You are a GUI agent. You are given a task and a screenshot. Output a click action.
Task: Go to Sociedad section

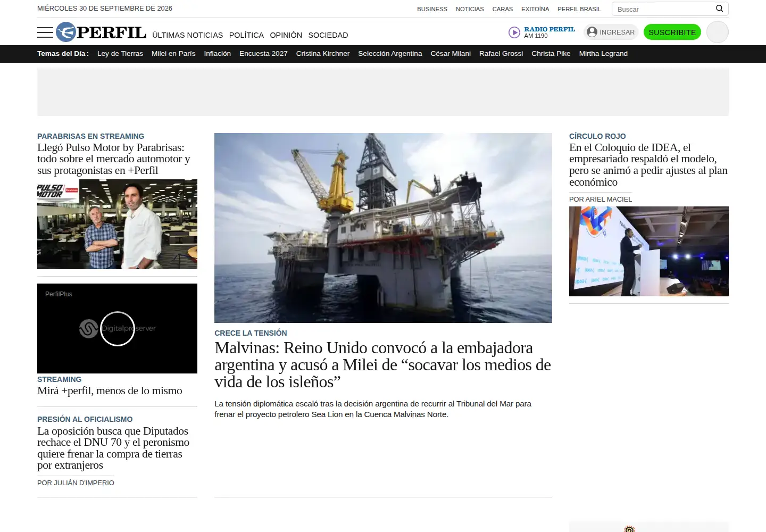coord(328,35)
